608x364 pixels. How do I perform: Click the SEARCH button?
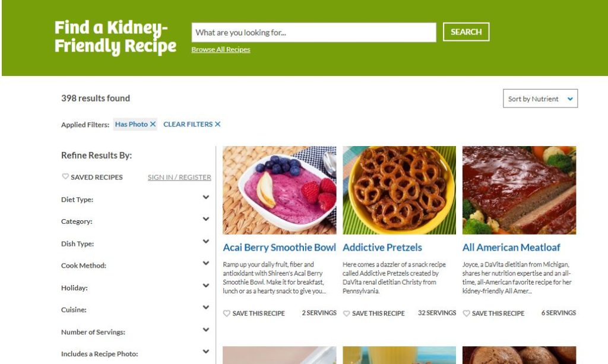(466, 32)
